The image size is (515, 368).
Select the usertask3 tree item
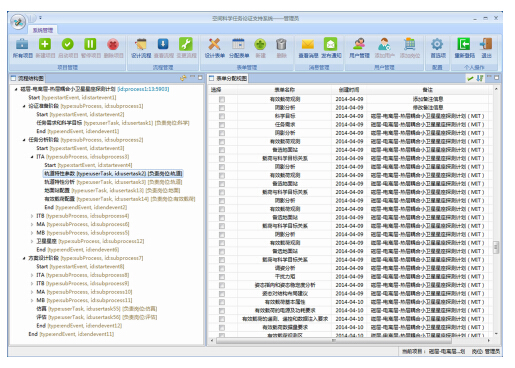113,182
